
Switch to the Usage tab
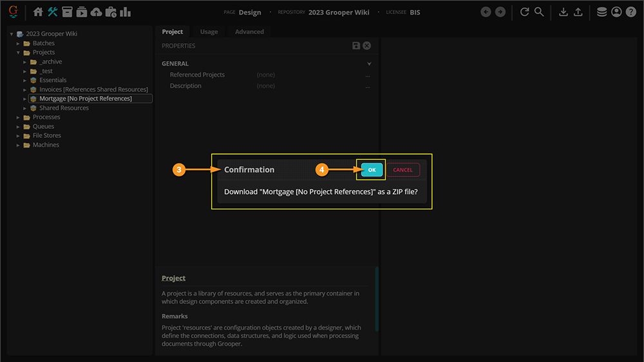tap(209, 32)
